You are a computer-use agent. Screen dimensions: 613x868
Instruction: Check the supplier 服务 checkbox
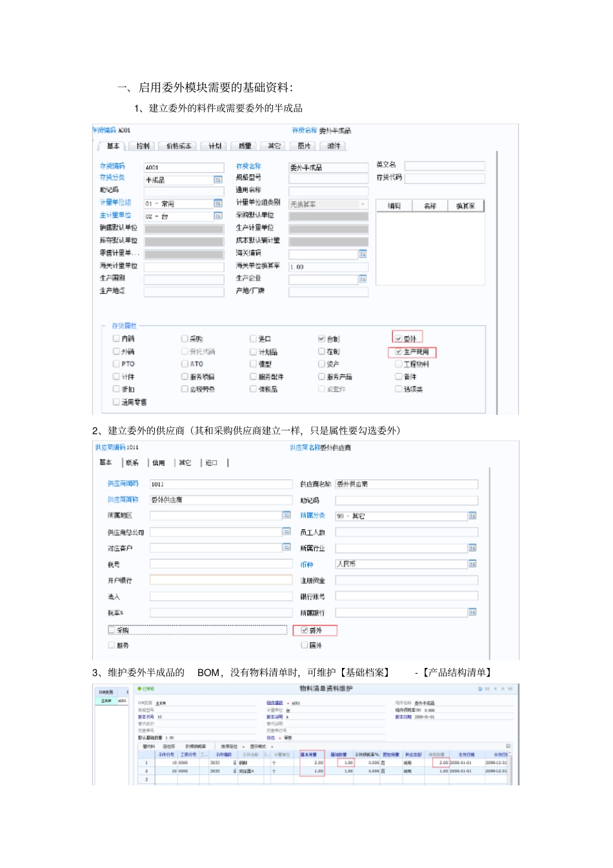(x=112, y=645)
